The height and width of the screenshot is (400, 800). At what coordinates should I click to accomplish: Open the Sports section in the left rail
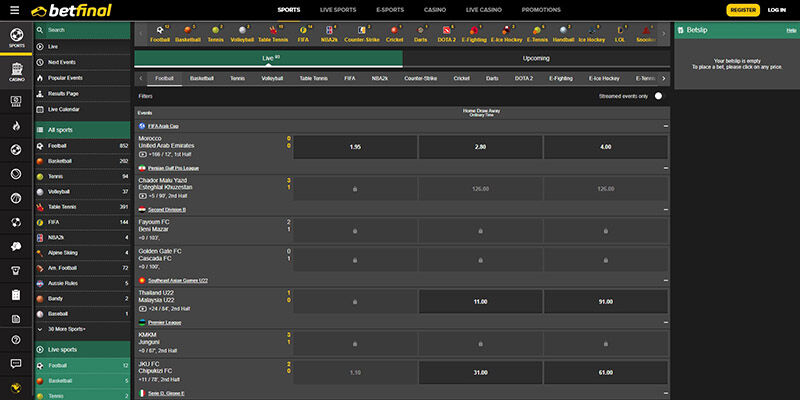tap(16, 38)
